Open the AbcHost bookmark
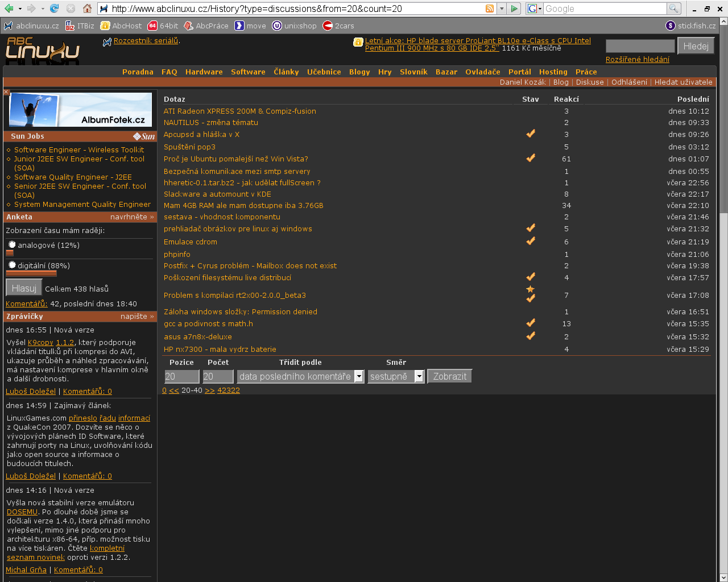Screen dimensions: 728x582 pyautogui.click(x=121, y=26)
